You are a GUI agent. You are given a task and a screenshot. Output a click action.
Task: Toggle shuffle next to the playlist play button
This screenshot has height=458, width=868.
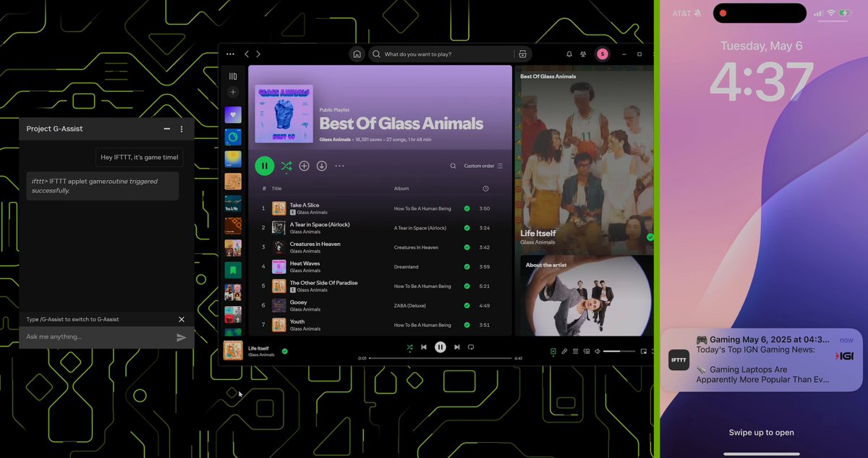point(286,166)
